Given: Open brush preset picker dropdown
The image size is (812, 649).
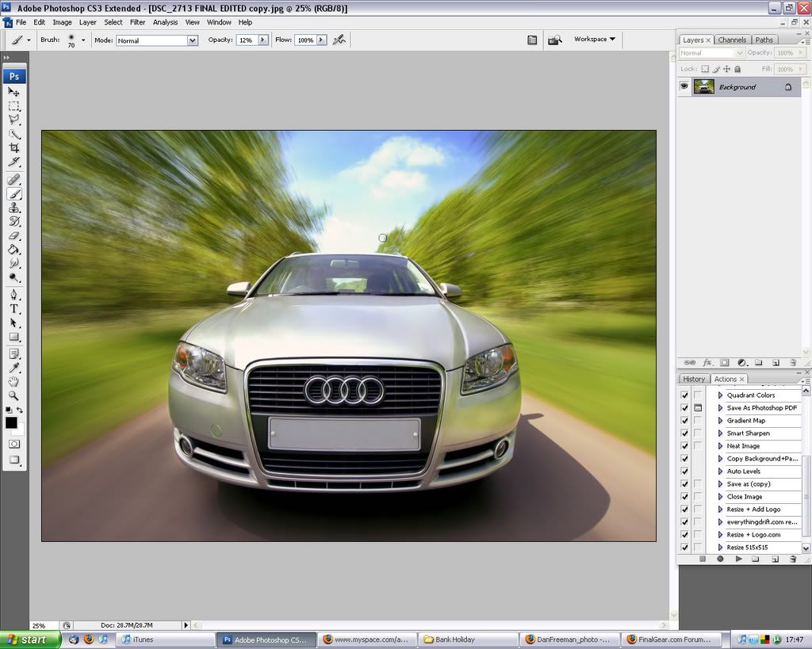Looking at the screenshot, I should [x=83, y=40].
